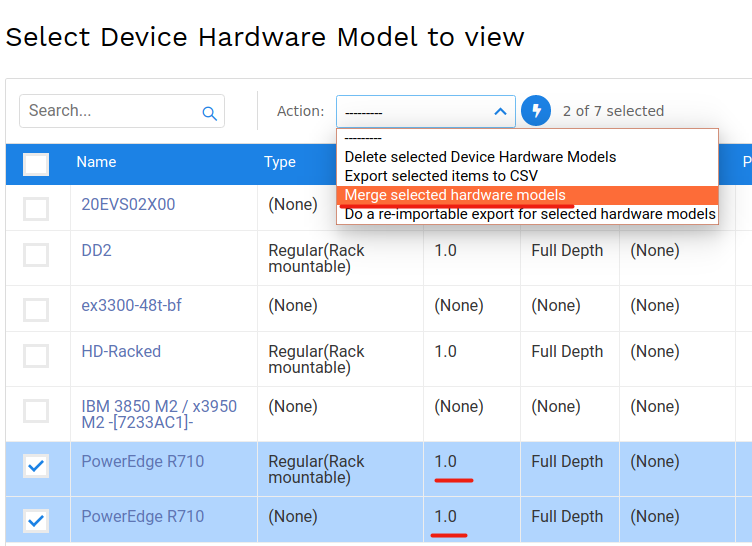Choose the blank dashes option in Action list

pyautogui.click(x=528, y=138)
